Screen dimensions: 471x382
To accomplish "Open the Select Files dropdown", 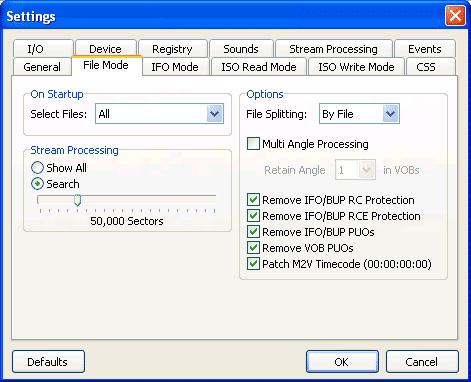I will tap(159, 114).
